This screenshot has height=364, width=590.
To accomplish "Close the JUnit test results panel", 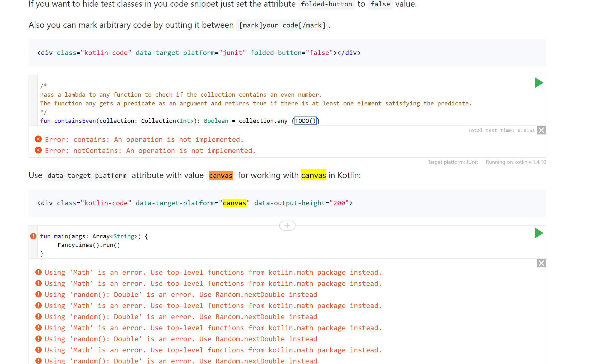I will tap(541, 130).
